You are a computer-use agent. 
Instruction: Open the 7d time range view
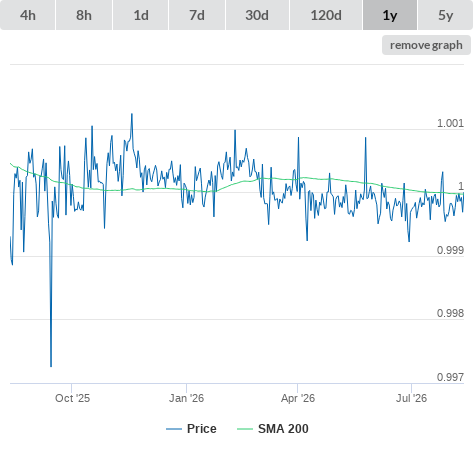pos(197,15)
